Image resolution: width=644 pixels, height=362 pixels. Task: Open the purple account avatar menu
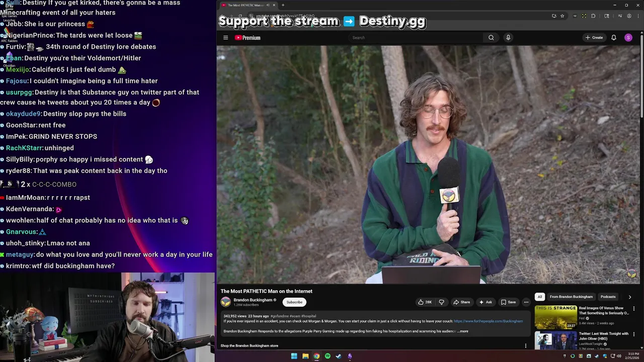(x=628, y=38)
